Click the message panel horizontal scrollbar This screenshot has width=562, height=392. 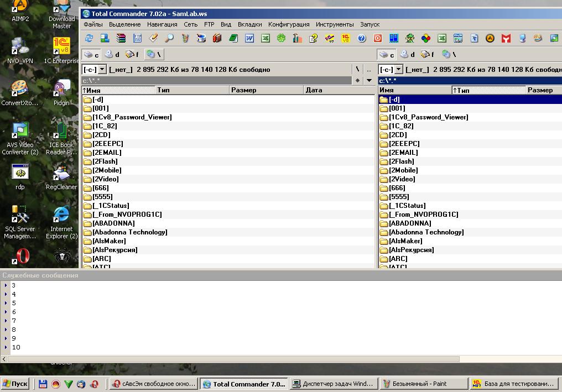[x=233, y=359]
